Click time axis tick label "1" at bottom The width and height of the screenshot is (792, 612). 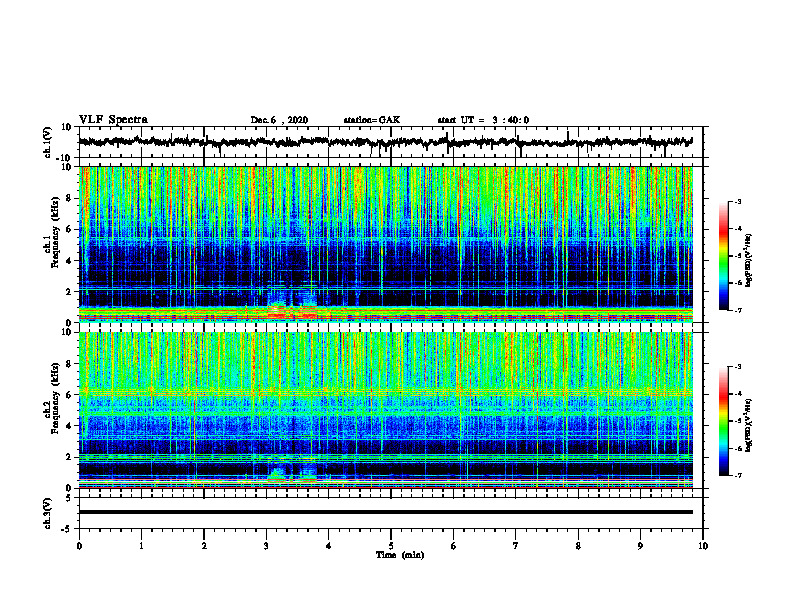pyautogui.click(x=141, y=546)
